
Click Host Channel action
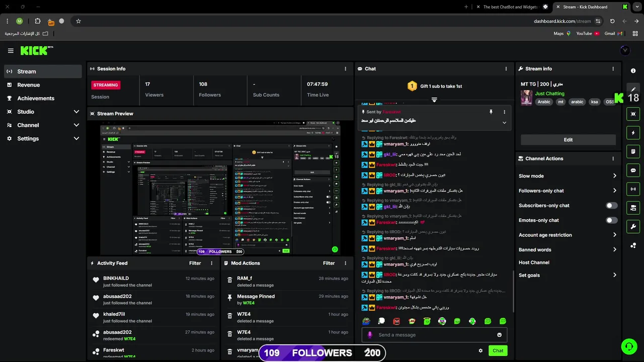[x=534, y=262]
